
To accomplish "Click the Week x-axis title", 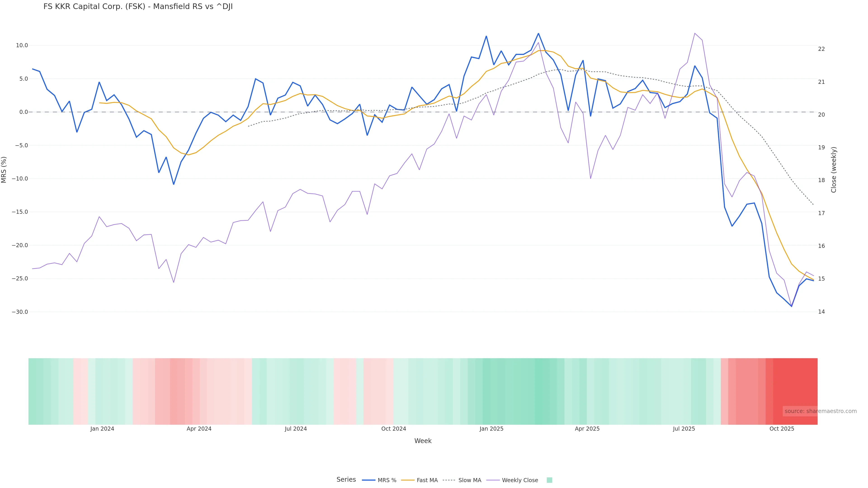I will click(423, 441).
